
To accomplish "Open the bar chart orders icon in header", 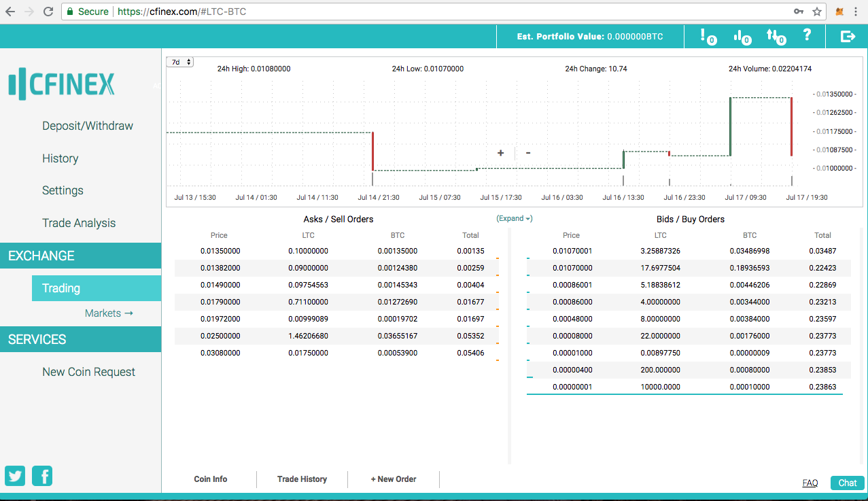I will 742,37.
